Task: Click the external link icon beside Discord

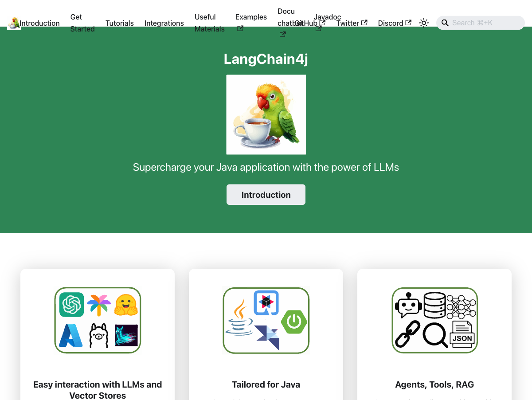Action: (408, 23)
